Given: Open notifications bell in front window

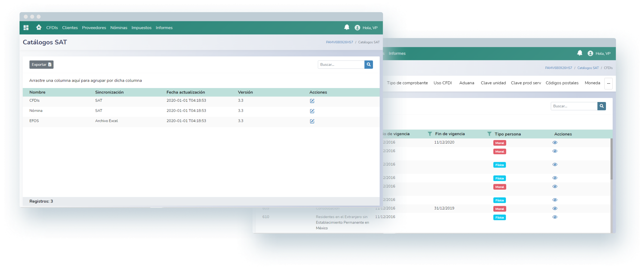Looking at the screenshot, I should (347, 27).
